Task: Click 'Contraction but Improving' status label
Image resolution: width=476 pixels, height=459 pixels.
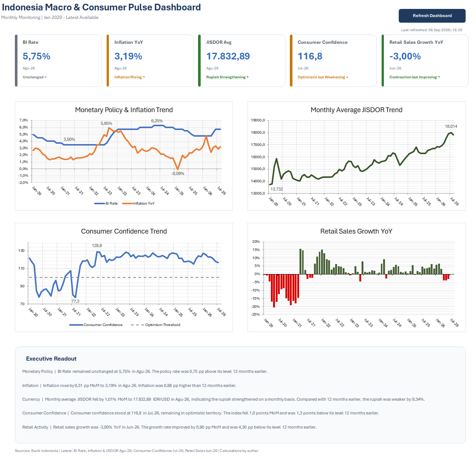Action: [x=415, y=77]
